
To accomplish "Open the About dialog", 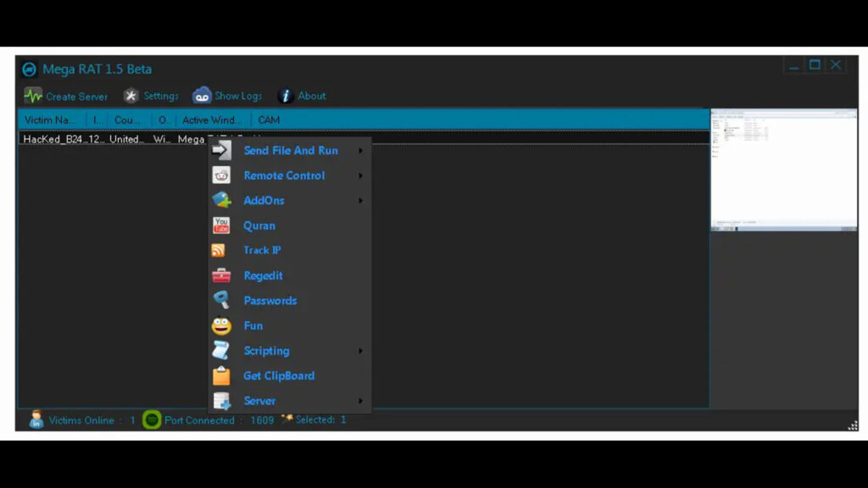I will pyautogui.click(x=303, y=96).
